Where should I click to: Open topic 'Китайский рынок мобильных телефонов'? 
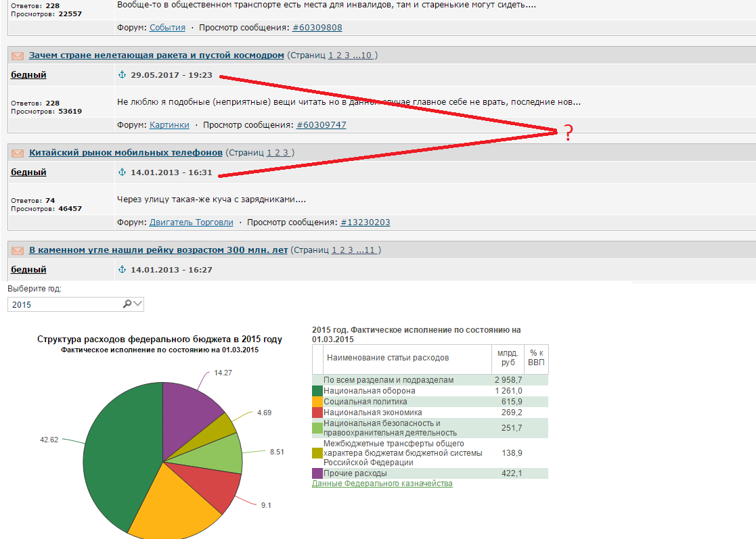pos(125,153)
